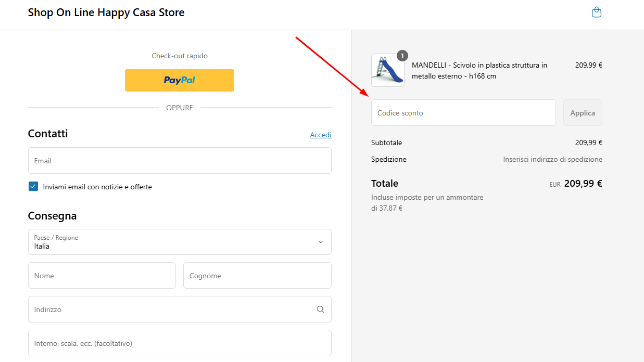Uncheck 'Inviami email con notizie e offerte'

(33, 187)
